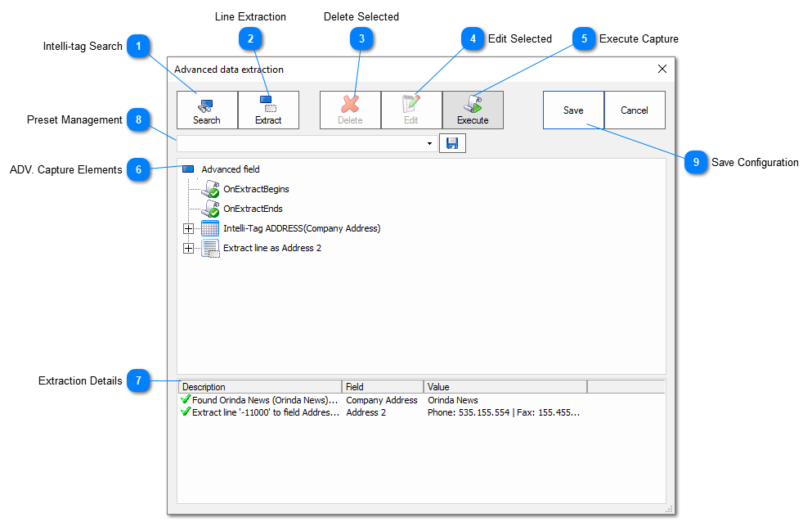This screenshot has width=812, height=522.
Task: Click the Save button to store configuration
Action: 573,110
